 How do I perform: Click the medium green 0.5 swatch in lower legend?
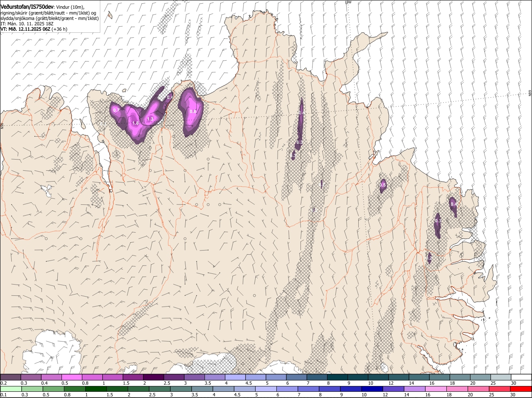coord(53,389)
